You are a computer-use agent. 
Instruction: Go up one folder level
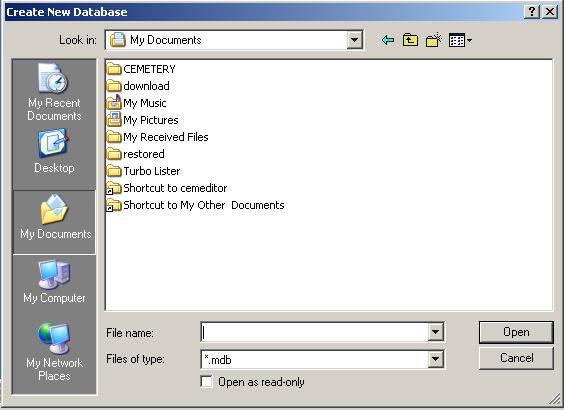pos(410,40)
